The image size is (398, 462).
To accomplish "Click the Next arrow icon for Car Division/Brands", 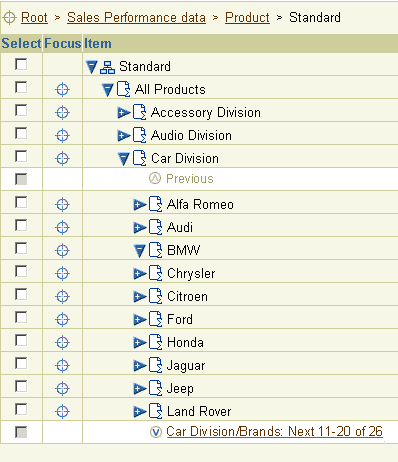I will (x=155, y=432).
